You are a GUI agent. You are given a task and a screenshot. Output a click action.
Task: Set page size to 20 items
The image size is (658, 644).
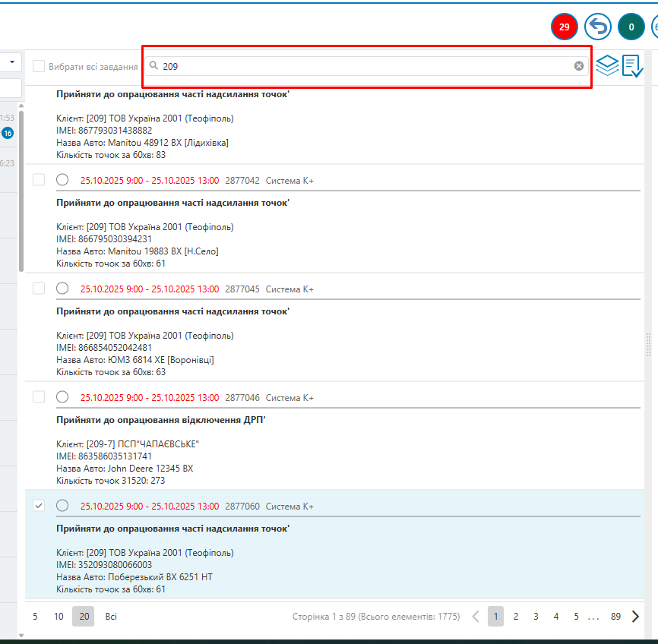coord(84,617)
